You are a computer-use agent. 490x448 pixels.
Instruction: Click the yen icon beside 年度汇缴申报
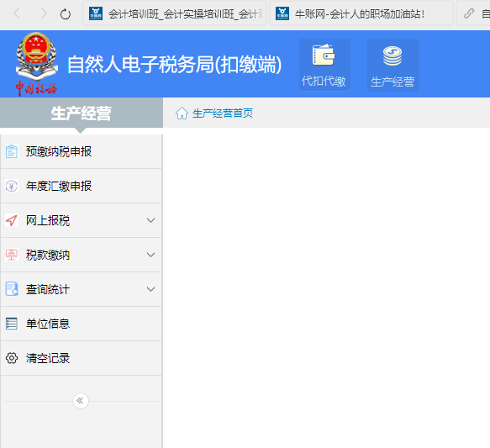[x=12, y=187]
